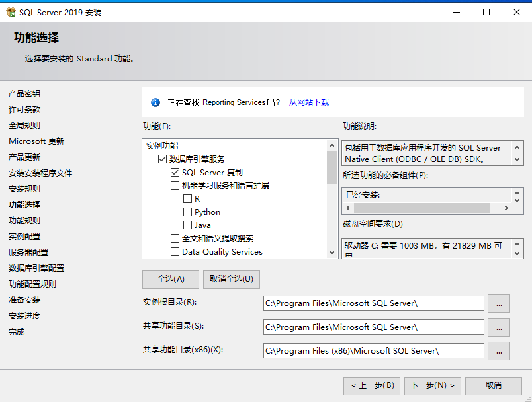Image resolution: width=532 pixels, height=402 pixels.
Task: Select 准备安装 step in sidebar
Action: pyautogui.click(x=24, y=300)
